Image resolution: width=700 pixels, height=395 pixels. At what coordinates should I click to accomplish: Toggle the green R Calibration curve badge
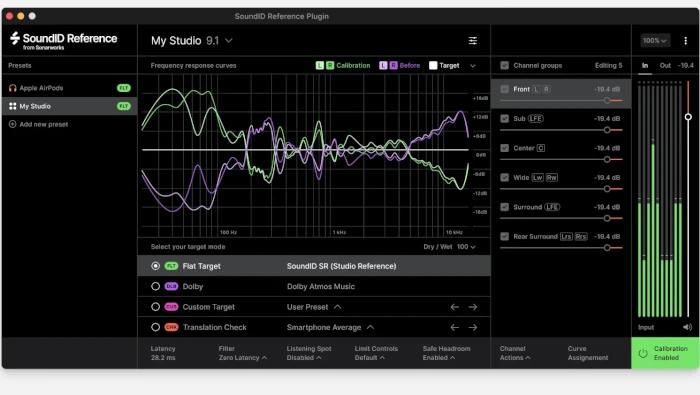pos(329,66)
